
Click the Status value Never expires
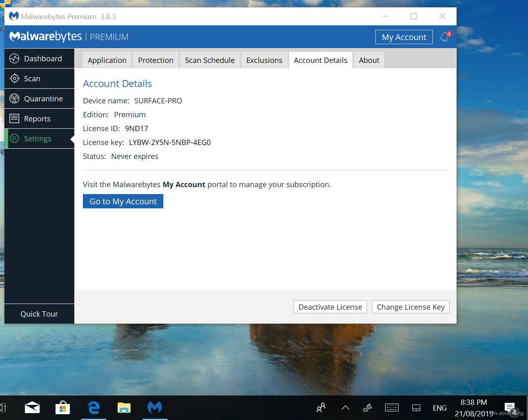(135, 156)
